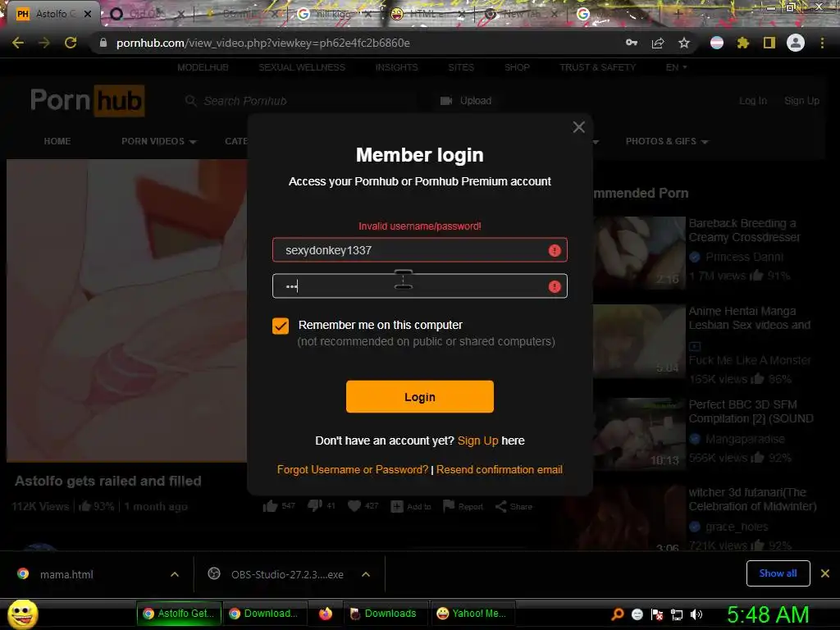Switch to Astolfo Get... taskbar window
This screenshot has height=630, width=840.
tap(179, 614)
